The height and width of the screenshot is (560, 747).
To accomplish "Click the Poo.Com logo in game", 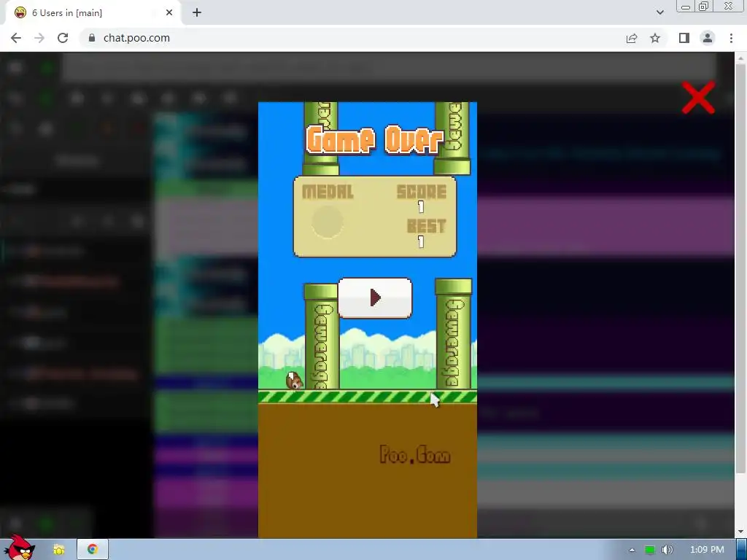I will coord(415,455).
